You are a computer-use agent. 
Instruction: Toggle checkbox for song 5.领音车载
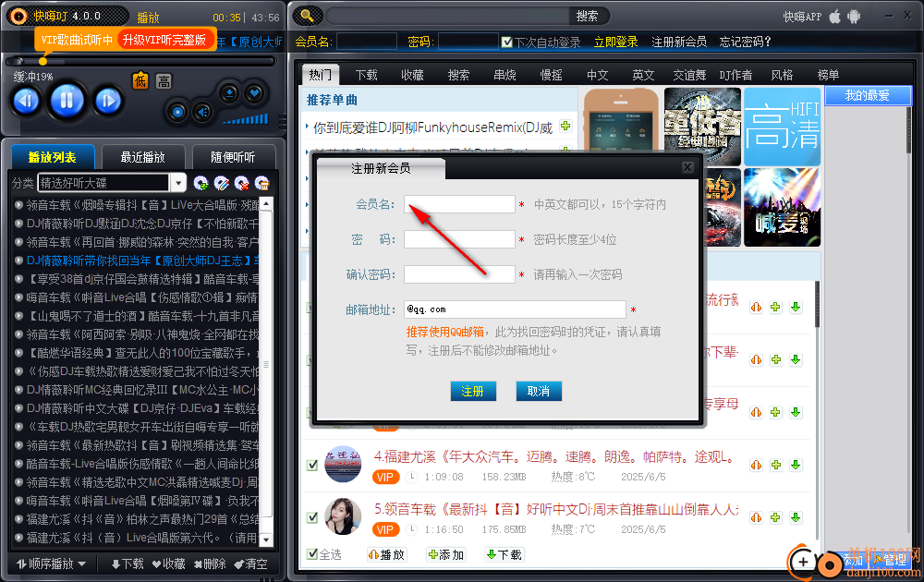pos(312,517)
